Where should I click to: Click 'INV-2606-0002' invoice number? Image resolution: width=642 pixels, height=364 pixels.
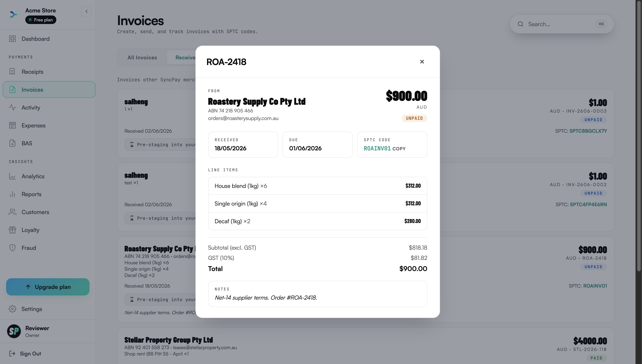pos(586,184)
